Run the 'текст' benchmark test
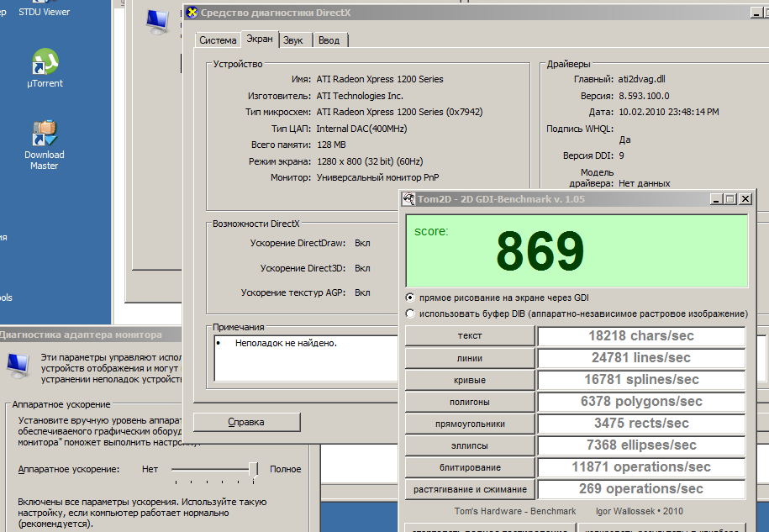The width and height of the screenshot is (769, 532). (x=470, y=336)
